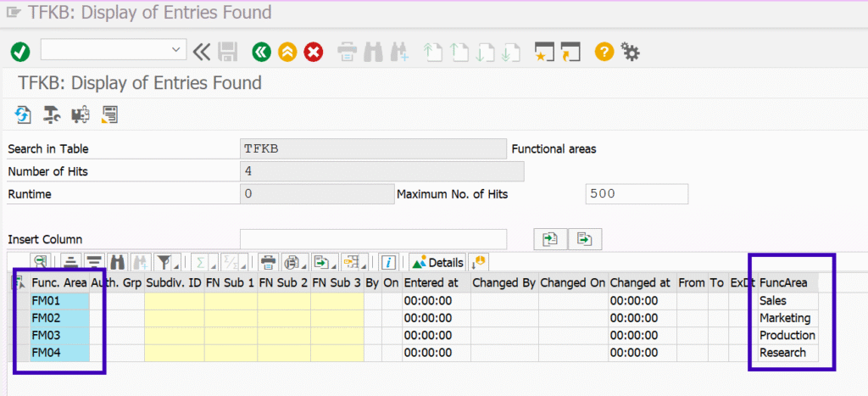868x396 pixels.
Task: Click the grid select-all corner icon
Action: [x=20, y=282]
